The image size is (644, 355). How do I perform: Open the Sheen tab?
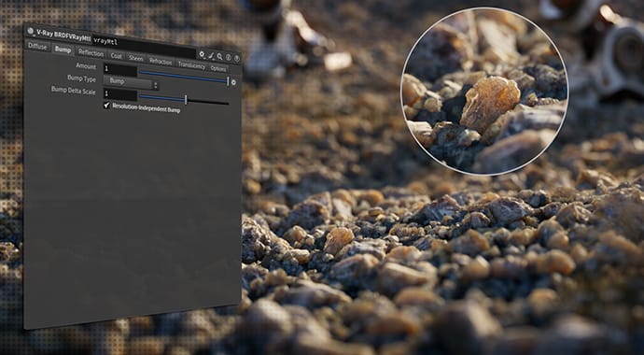(x=135, y=58)
